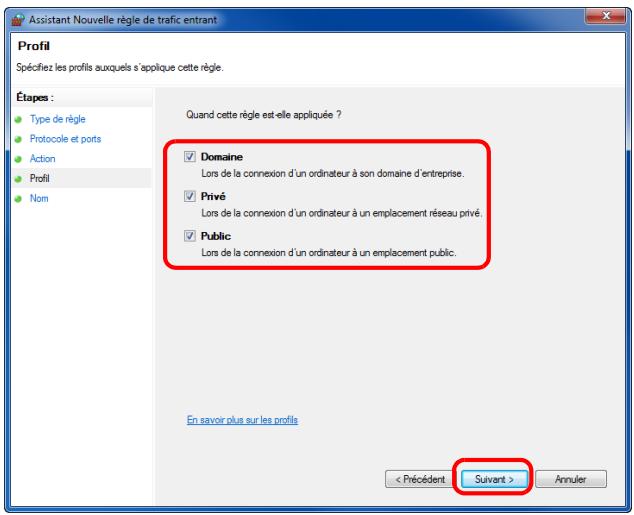
Task: Open En savoir plus sur les profils link
Action: [x=242, y=420]
